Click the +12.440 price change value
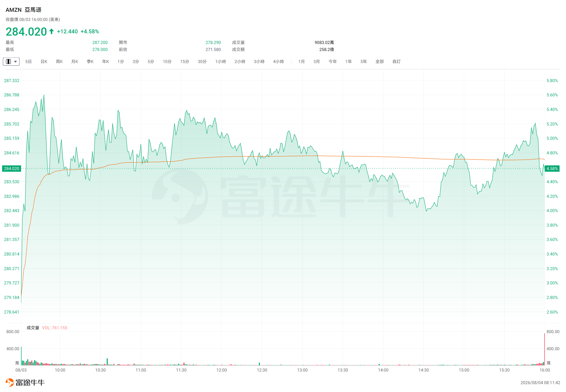566x392 pixels. [x=67, y=31]
